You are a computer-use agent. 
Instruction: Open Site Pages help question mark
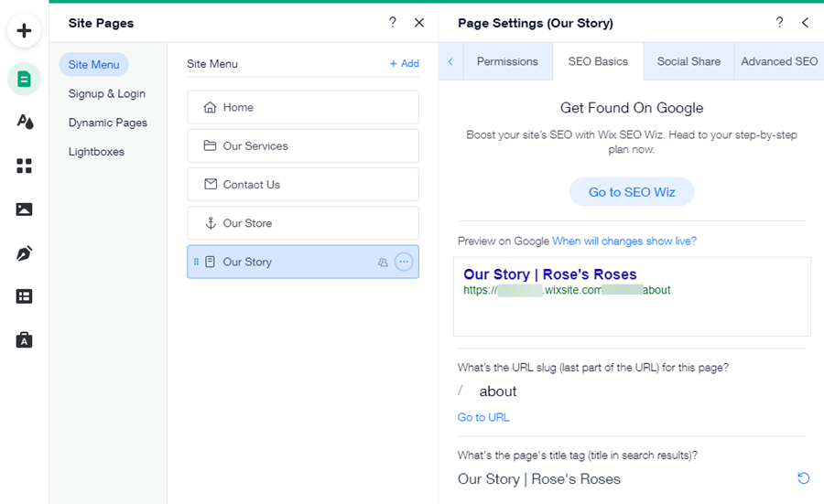pyautogui.click(x=393, y=23)
